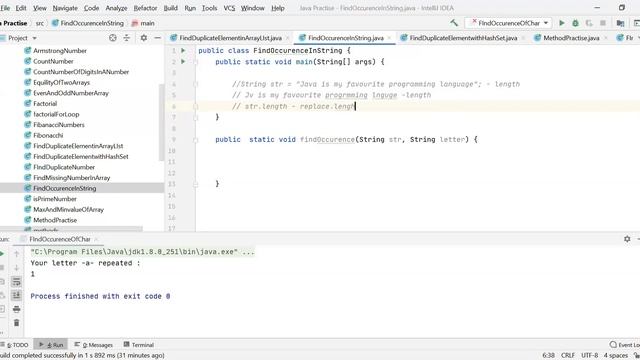
Task: Open the run configuration dropdown FindOccurenceOfChar
Action: point(508,23)
